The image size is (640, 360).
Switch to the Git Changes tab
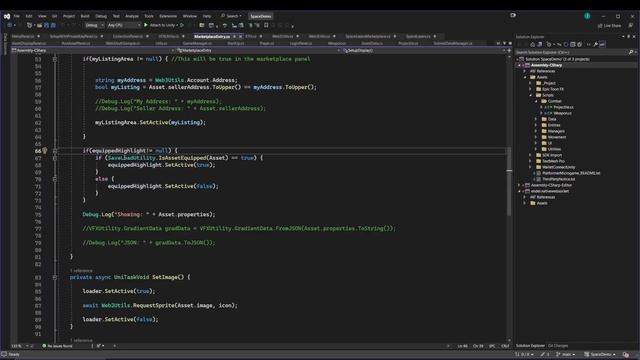[x=558, y=346]
